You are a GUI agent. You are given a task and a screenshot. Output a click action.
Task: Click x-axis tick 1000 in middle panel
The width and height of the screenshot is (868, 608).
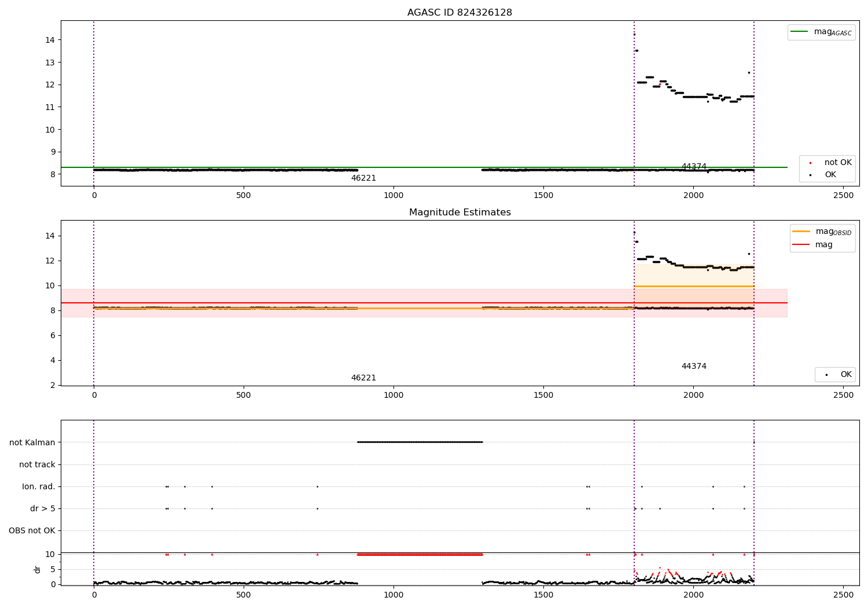[393, 395]
